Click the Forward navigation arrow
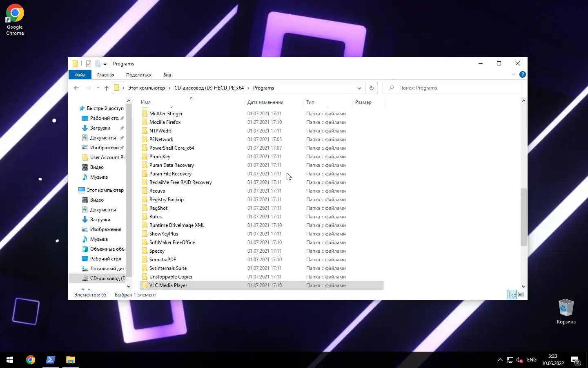The width and height of the screenshot is (588, 368). [x=88, y=88]
